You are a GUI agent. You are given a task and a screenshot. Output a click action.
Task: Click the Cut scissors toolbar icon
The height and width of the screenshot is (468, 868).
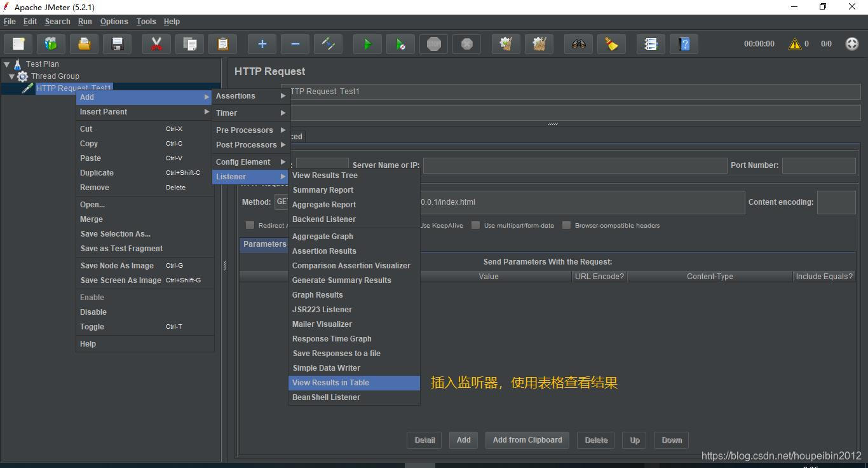pyautogui.click(x=156, y=44)
